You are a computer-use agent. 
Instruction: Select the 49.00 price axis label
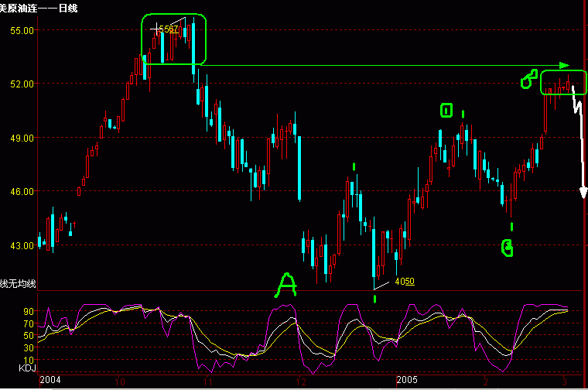pos(22,139)
